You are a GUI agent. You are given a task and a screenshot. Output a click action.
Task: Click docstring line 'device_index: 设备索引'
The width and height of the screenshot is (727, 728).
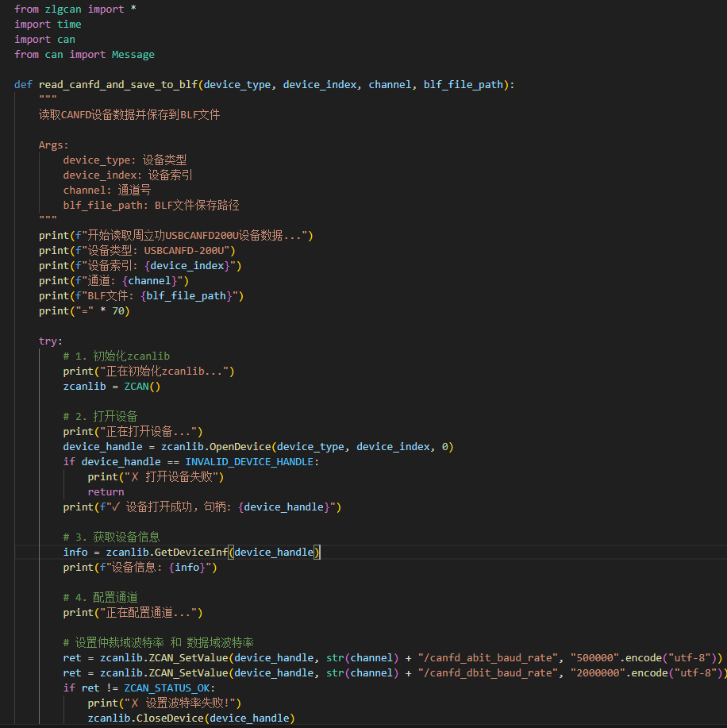pyautogui.click(x=128, y=175)
